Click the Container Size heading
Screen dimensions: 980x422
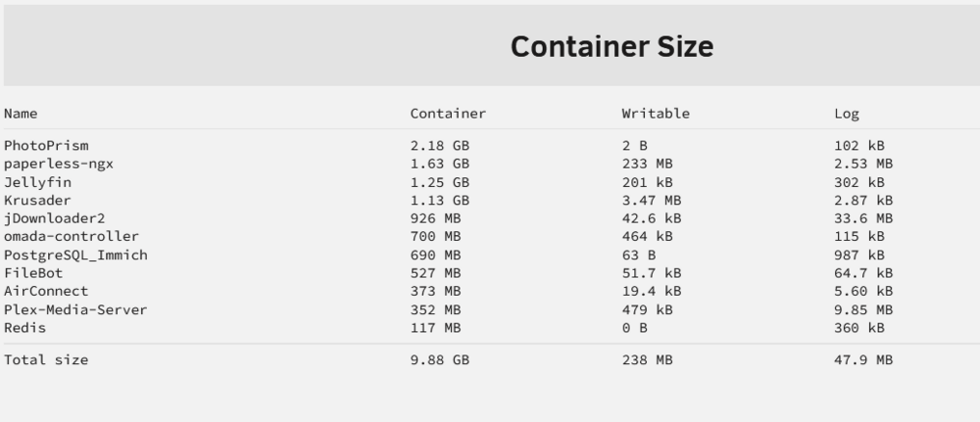tap(612, 47)
